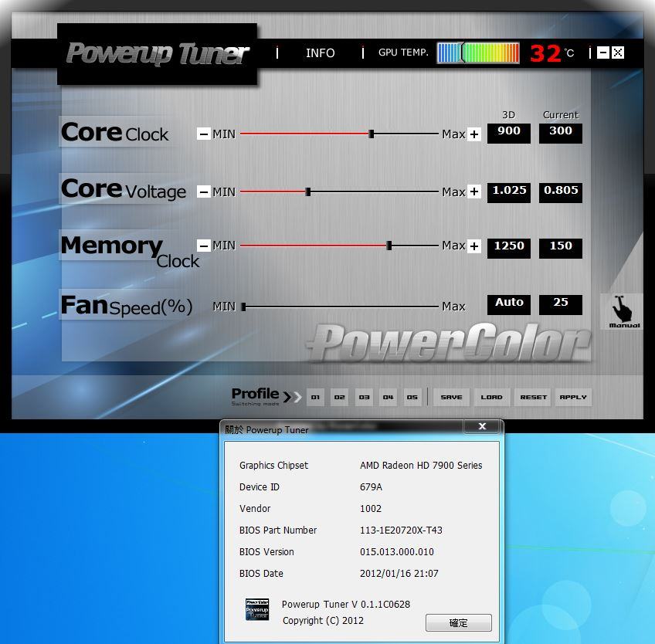This screenshot has width=655, height=644.
Task: Click the Memory Clock label
Action: point(130,252)
